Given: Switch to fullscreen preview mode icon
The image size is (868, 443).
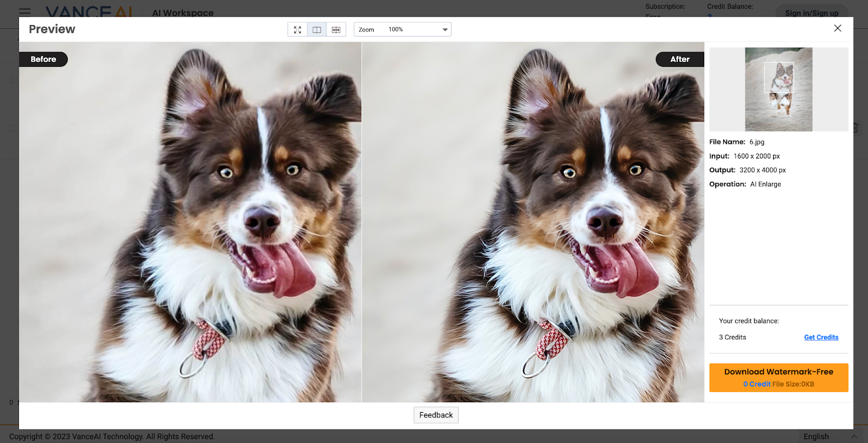Looking at the screenshot, I should click(x=297, y=30).
